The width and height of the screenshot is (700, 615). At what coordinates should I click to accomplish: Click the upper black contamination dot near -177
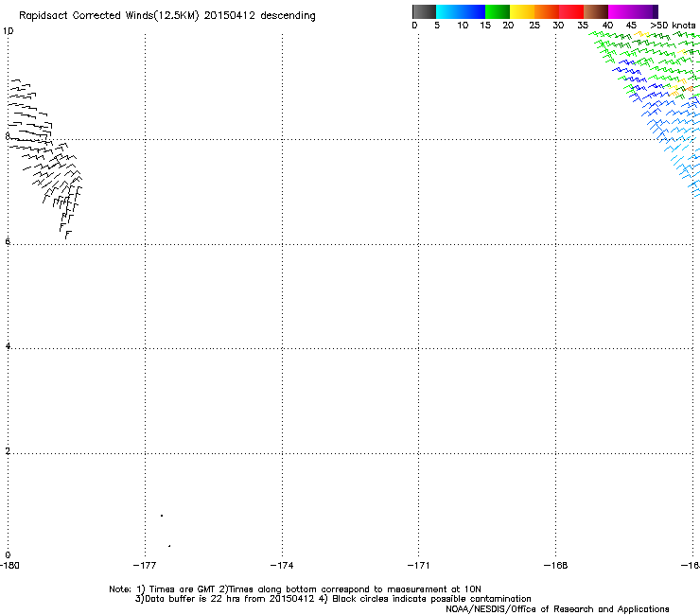tap(162, 516)
